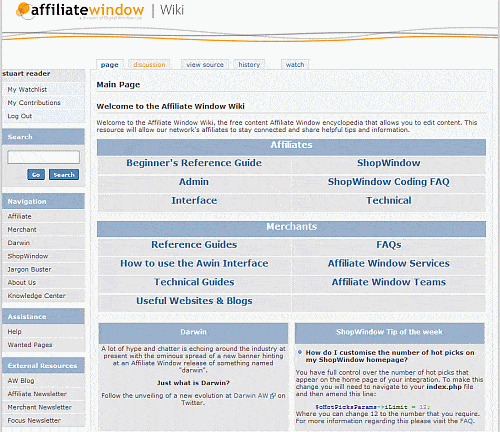Open the Merchant navigation link
Viewport: 500px width, 432px height.
(22, 230)
